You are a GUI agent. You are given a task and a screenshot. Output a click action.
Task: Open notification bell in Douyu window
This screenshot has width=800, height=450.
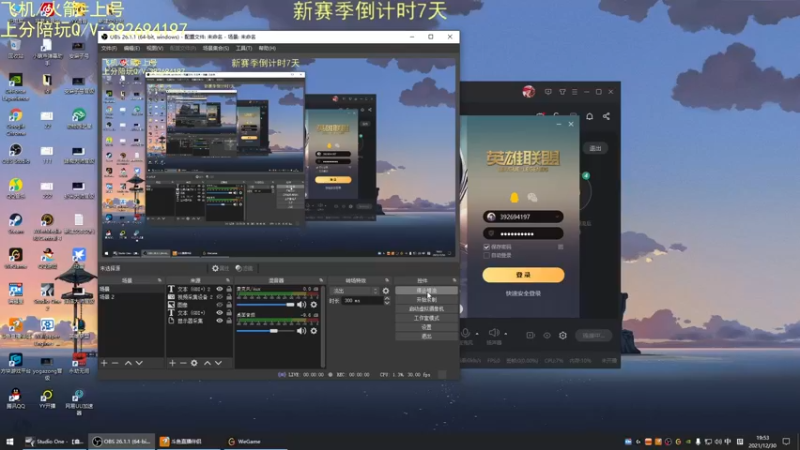[589, 116]
